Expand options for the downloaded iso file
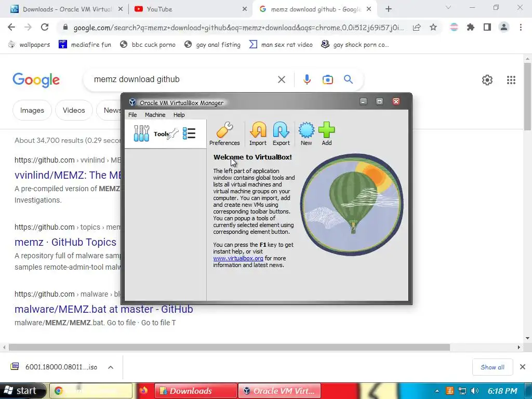The image size is (532, 399). coord(111,367)
